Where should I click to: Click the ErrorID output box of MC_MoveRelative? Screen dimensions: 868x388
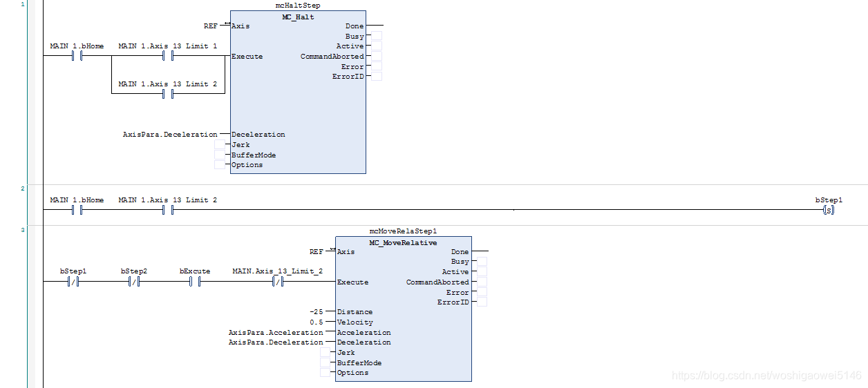482,302
